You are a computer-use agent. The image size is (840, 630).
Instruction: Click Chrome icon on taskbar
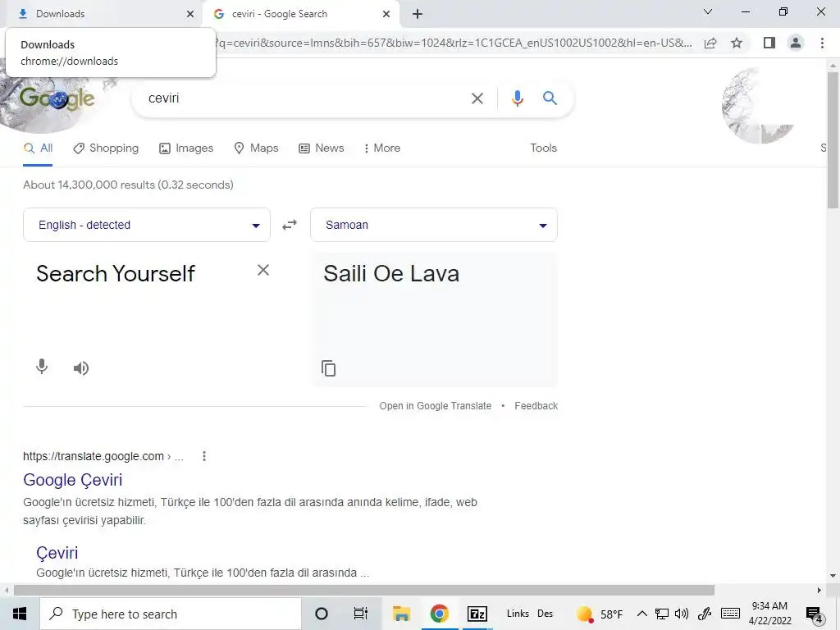tap(440, 614)
